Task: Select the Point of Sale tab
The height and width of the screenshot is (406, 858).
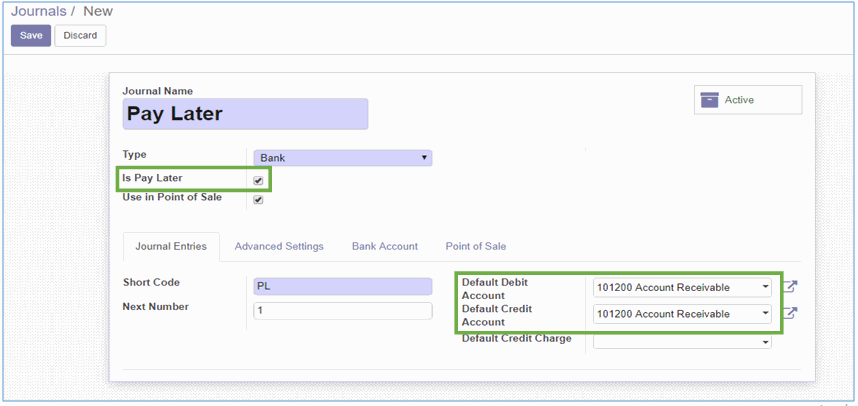Action: coord(476,246)
